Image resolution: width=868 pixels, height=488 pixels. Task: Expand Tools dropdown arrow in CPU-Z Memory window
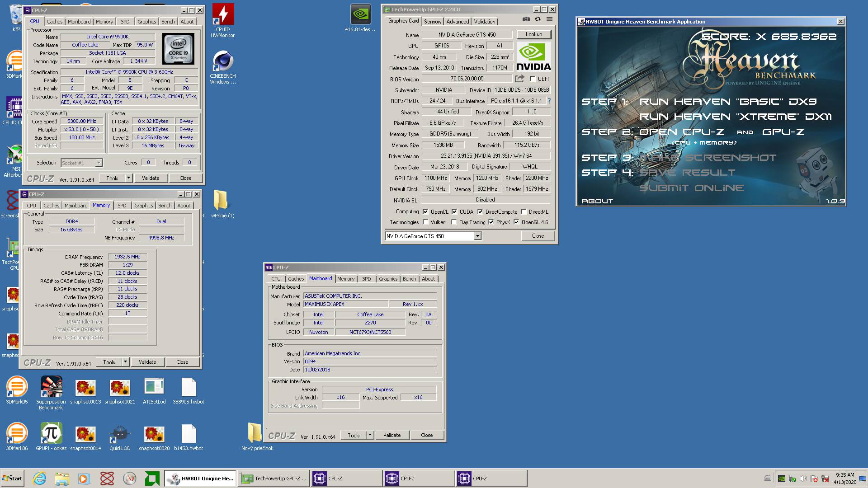125,362
